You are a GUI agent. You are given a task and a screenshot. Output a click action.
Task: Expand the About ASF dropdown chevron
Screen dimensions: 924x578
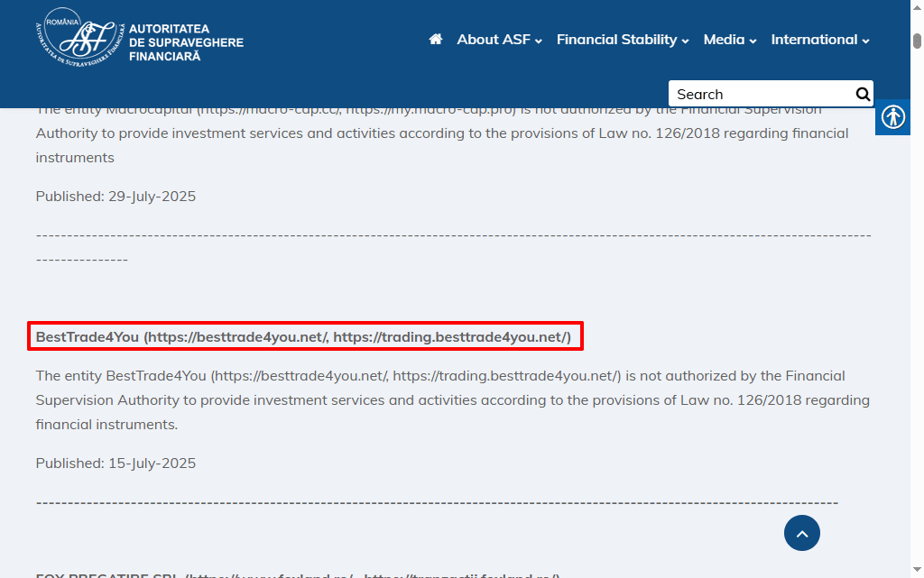tap(539, 41)
